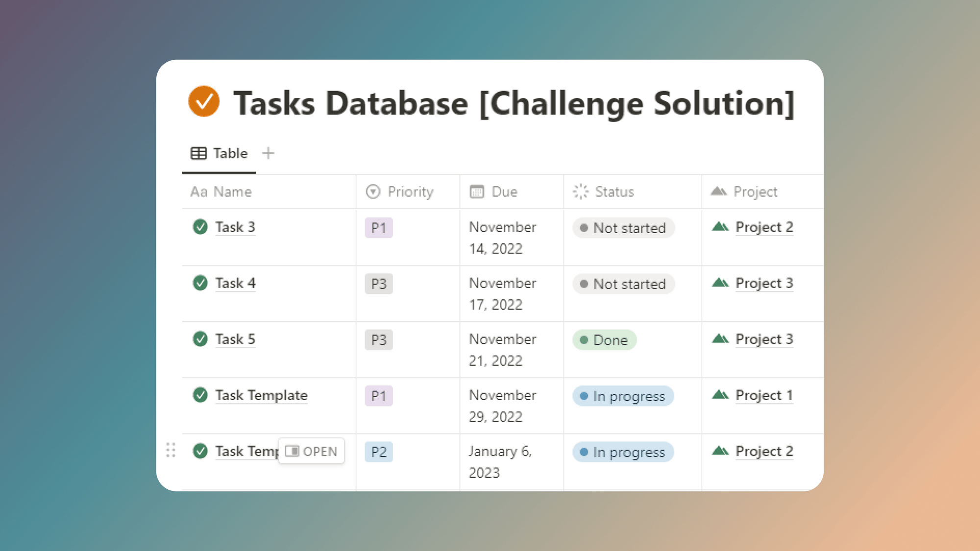
Task: Click the Not started status on Task 4
Action: tap(623, 284)
